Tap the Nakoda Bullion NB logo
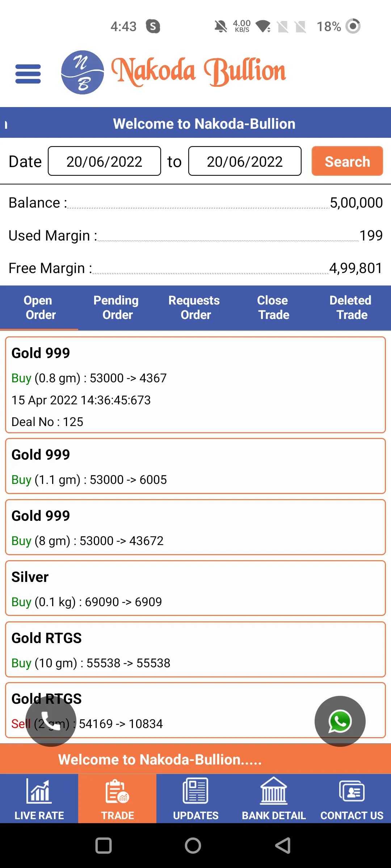The width and height of the screenshot is (391, 868). click(83, 72)
